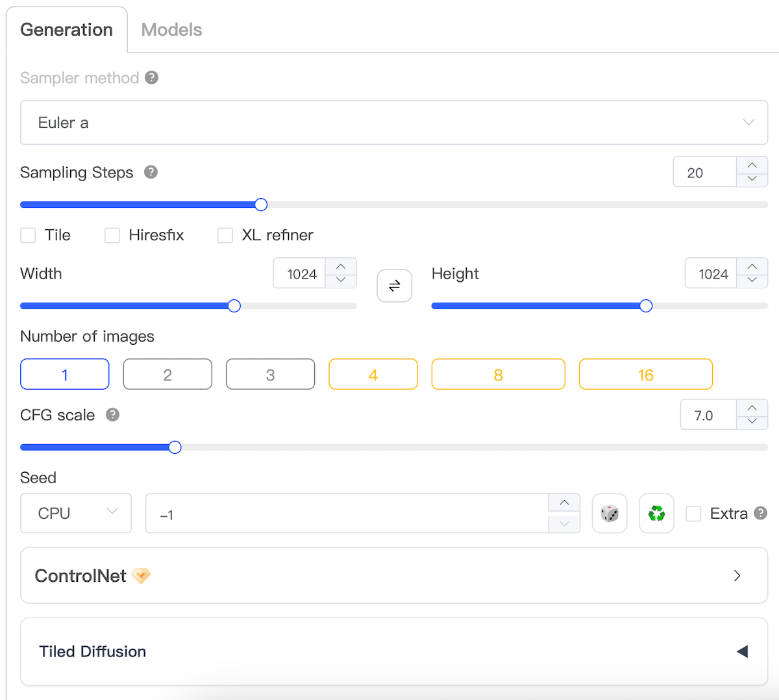Open the Euler a sampler dropdown
Viewport: 779px width, 700px height.
click(x=393, y=122)
